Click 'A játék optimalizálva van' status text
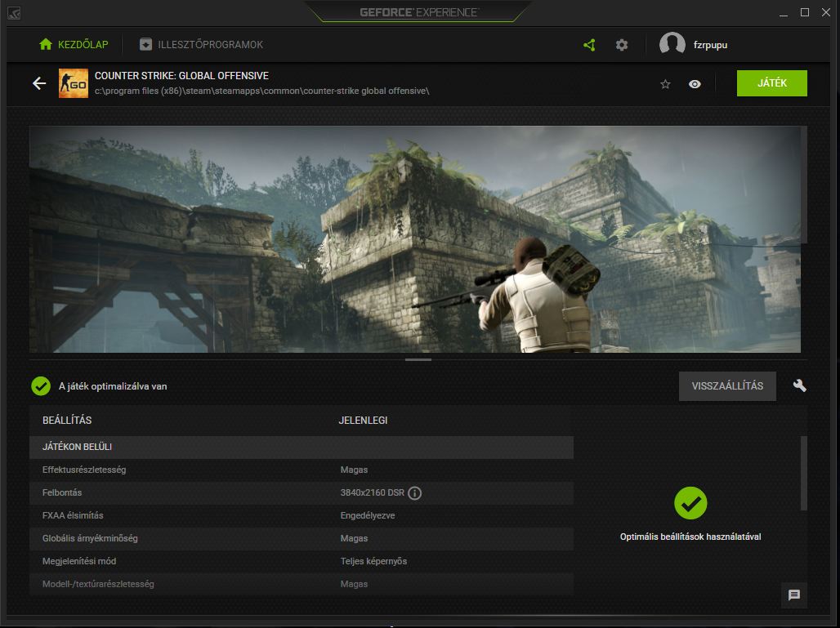840x628 pixels. point(113,386)
